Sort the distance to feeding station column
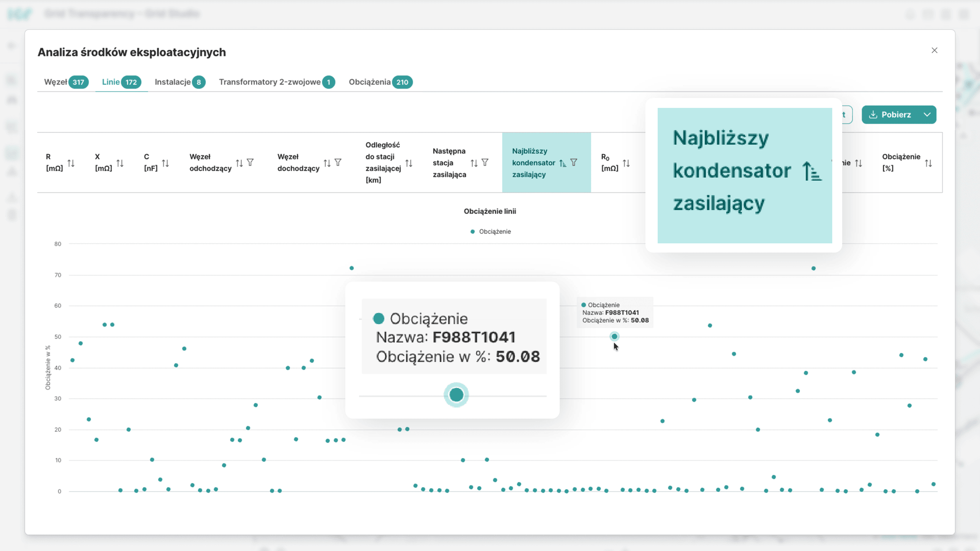This screenshot has height=551, width=980. click(x=409, y=163)
